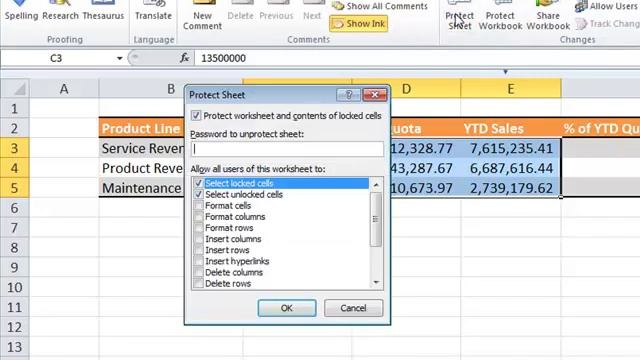Toggle Protect worksheet and contents checkbox

(x=196, y=116)
